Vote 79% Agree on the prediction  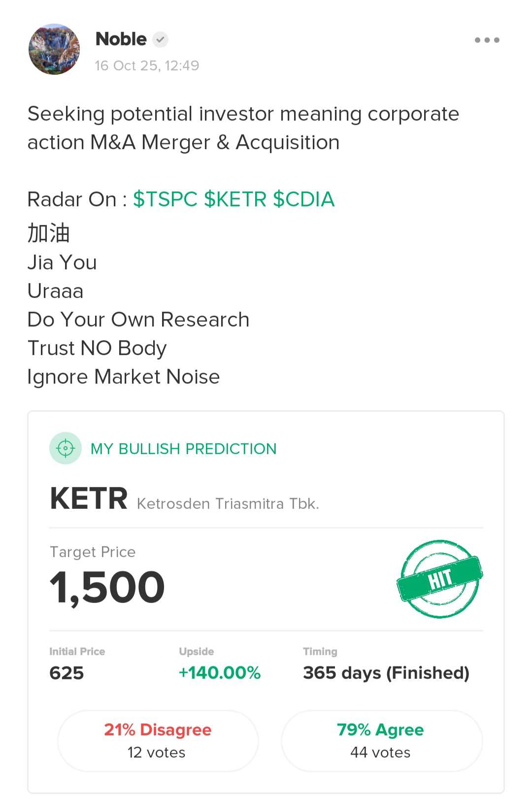381,740
